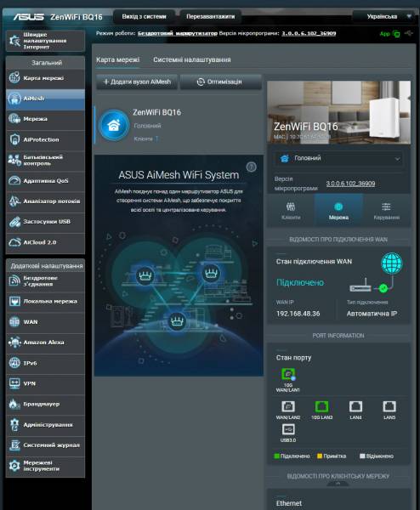The image size is (420, 510).
Task: Open Amazon Alexa sidebar icon
Action: [14, 343]
